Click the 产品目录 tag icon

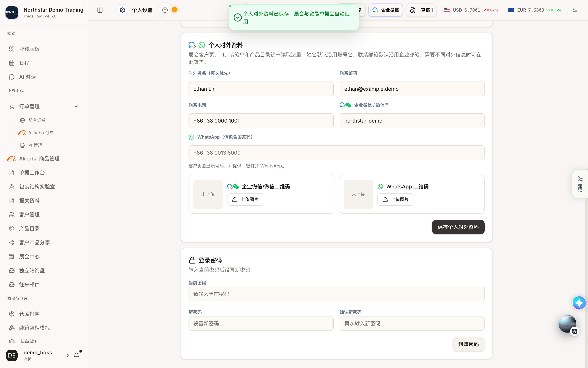(12, 229)
